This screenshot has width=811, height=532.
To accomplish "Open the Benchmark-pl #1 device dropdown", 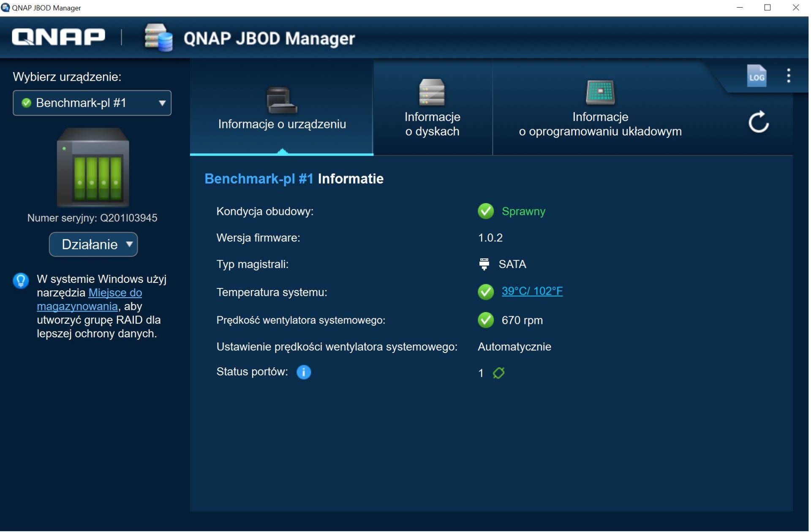I will (x=92, y=103).
